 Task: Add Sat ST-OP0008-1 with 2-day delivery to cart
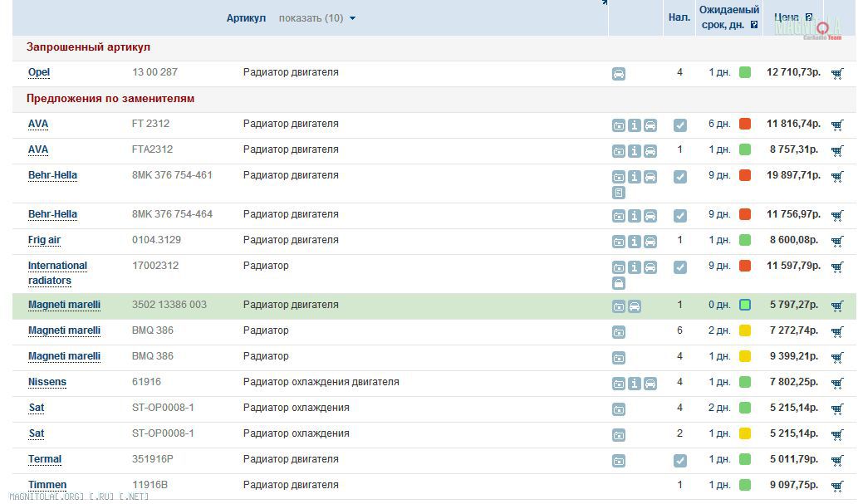837,409
